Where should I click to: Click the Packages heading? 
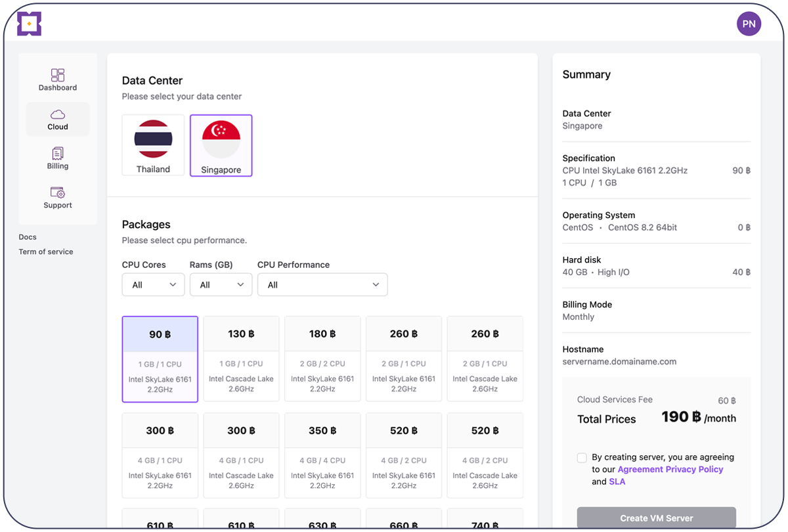(146, 225)
